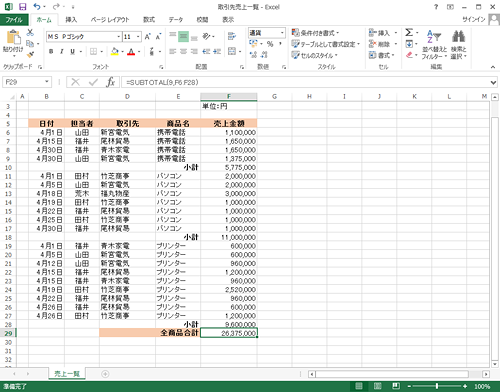
Task: Click the wrap text icon
Action: [x=232, y=36]
